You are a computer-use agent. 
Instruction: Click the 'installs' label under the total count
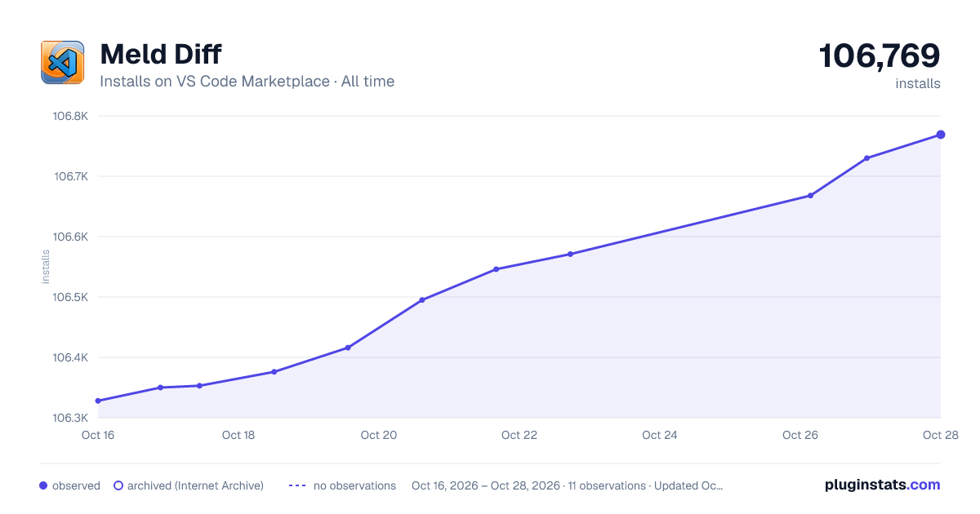point(918,83)
